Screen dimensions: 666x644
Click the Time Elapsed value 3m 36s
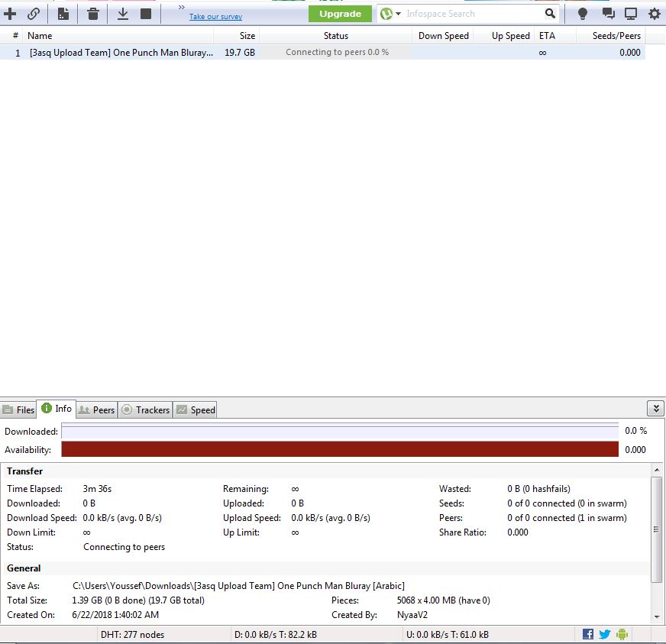(x=97, y=489)
